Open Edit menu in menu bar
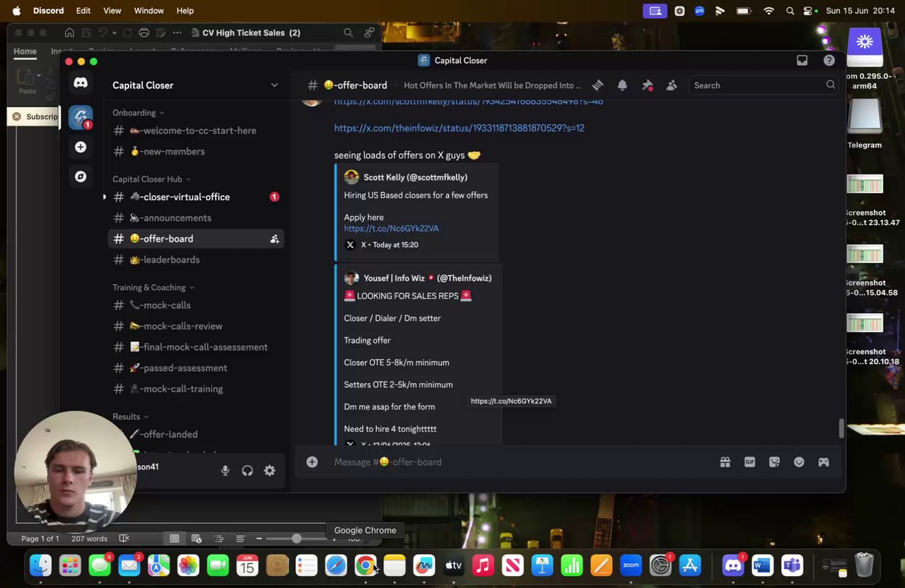905x588 pixels. 83,11
